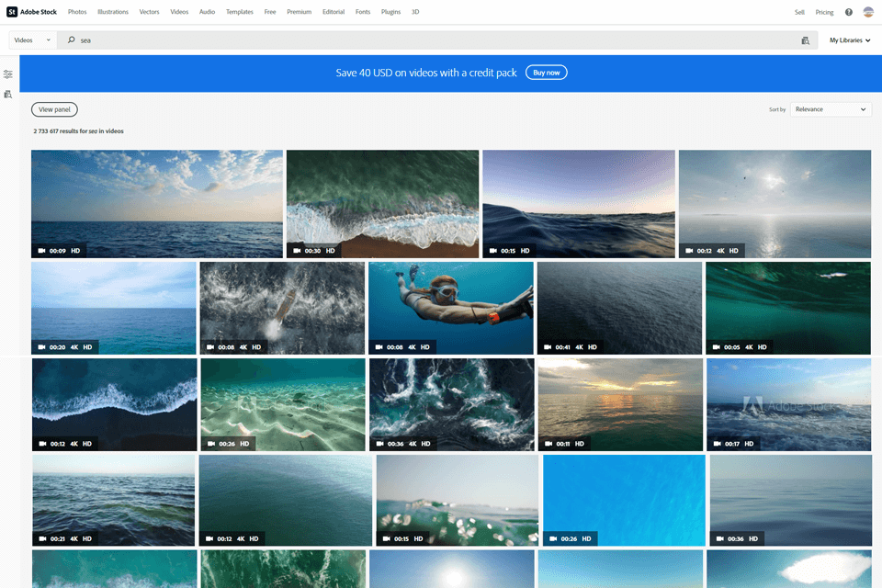Click the Sell link

click(799, 12)
